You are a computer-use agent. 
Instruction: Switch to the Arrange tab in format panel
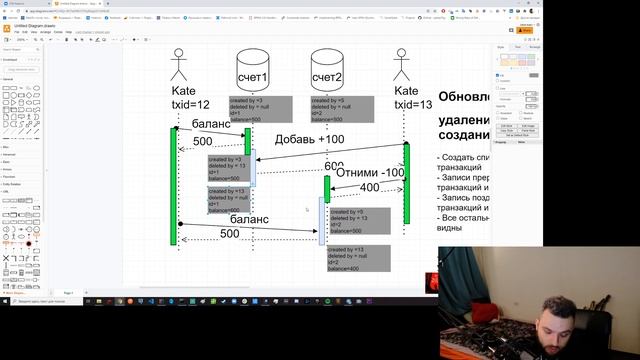coord(535,47)
